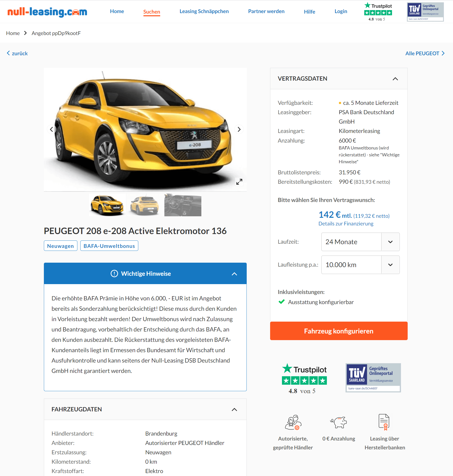The height and width of the screenshot is (476, 453).
Task: Click Fahrzeug konfigurieren button
Action: 339,331
